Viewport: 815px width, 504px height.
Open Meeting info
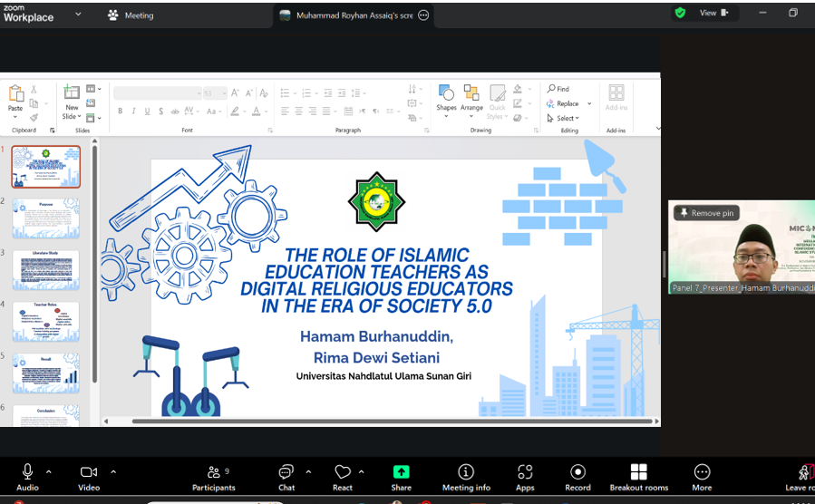click(x=466, y=472)
